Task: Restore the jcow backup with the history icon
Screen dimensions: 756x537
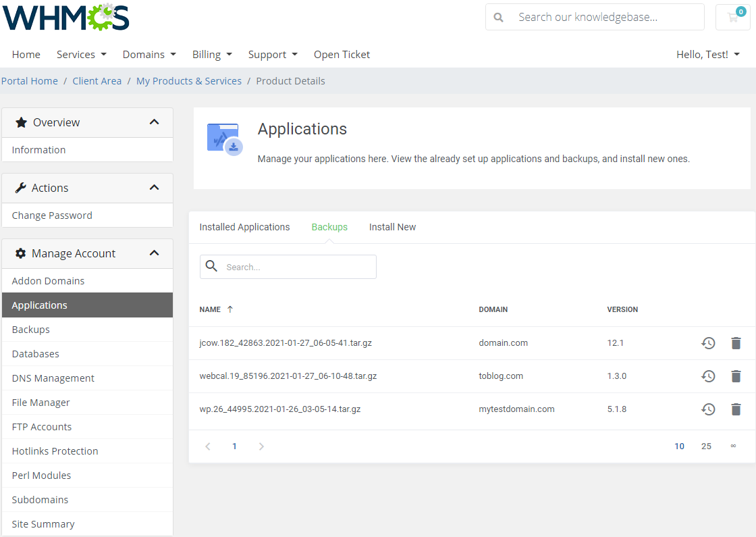Action: pyautogui.click(x=708, y=343)
